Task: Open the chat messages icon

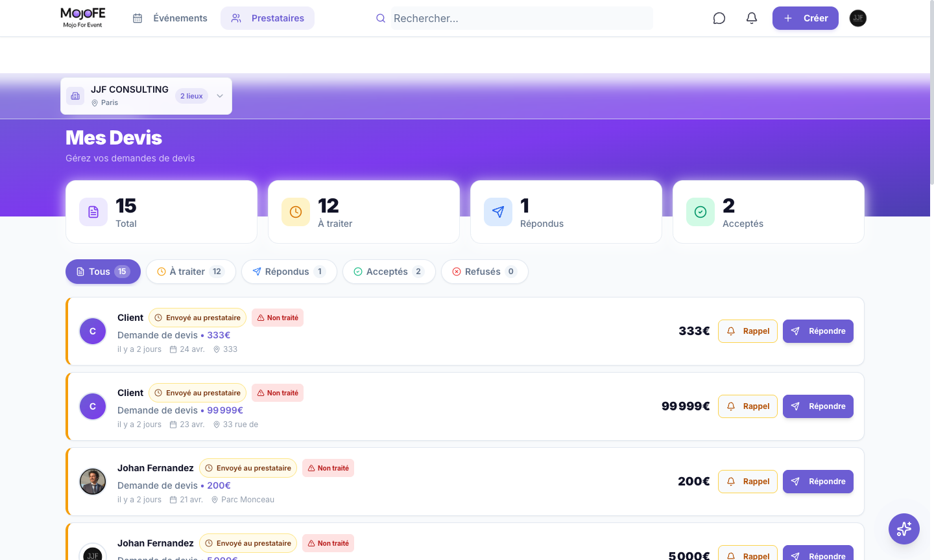Action: pyautogui.click(x=719, y=18)
